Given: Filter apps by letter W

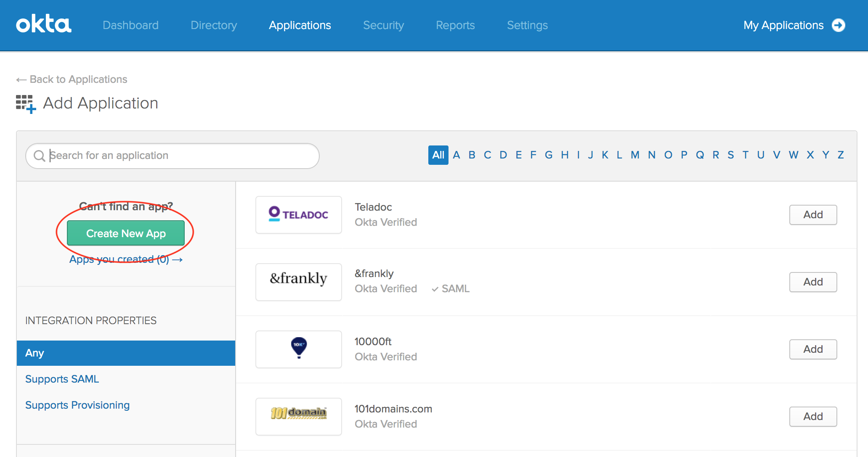Looking at the screenshot, I should [x=794, y=155].
